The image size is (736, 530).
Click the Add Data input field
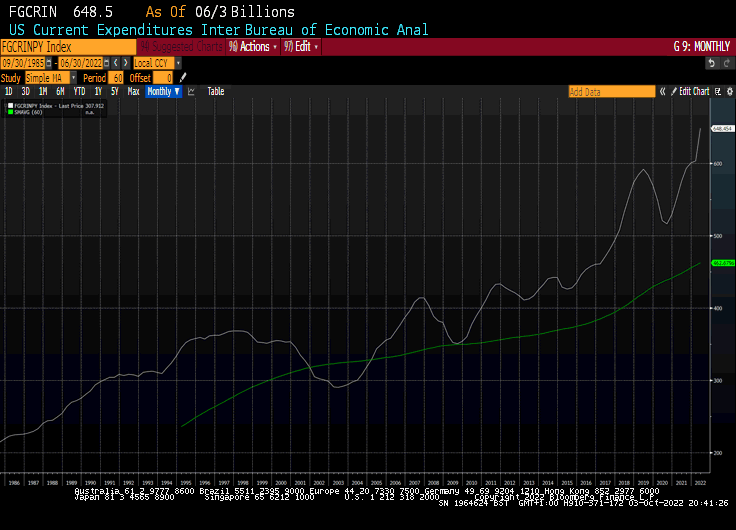(x=611, y=91)
